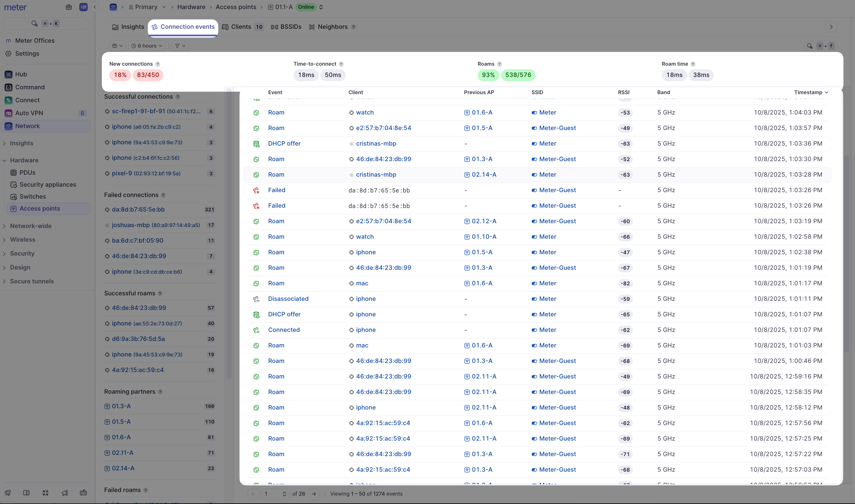Image resolution: width=855 pixels, height=504 pixels.
Task: Collapse sidebar with the left chevron button
Action: (95, 7)
